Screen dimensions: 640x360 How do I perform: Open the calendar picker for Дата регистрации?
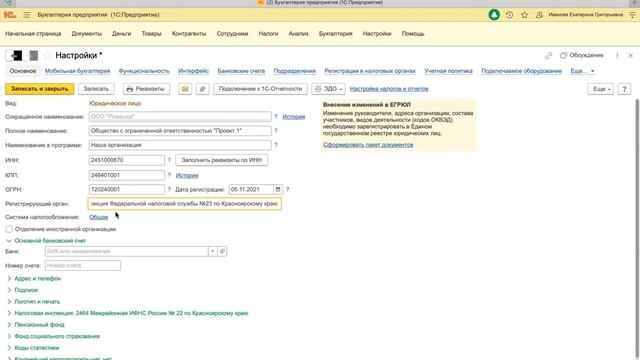(278, 189)
